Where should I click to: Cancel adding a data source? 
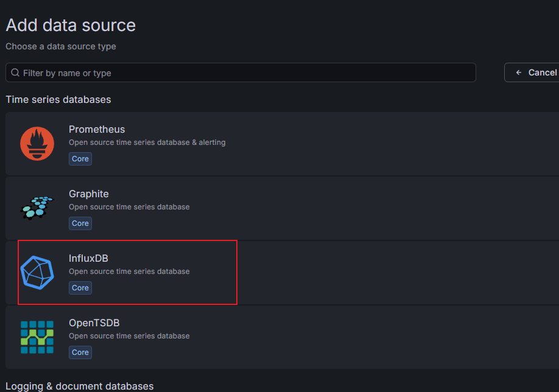(x=532, y=72)
